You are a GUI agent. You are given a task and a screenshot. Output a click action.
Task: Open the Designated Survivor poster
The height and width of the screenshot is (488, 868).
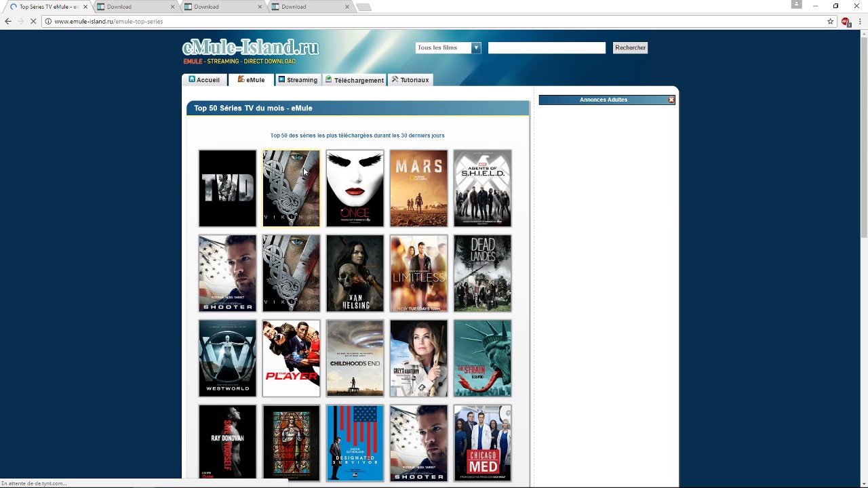355,443
